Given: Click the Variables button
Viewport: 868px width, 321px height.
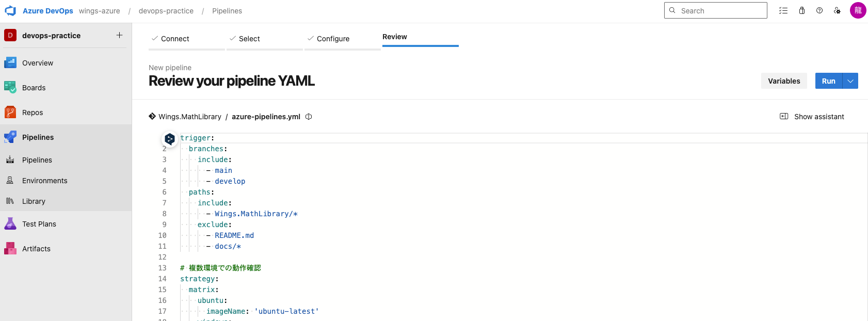Looking at the screenshot, I should pos(784,81).
